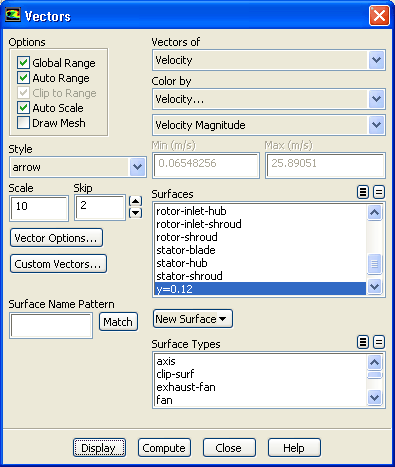The width and height of the screenshot is (395, 467).
Task: Click the Surface Types scroll up arrow
Action: pos(375,362)
